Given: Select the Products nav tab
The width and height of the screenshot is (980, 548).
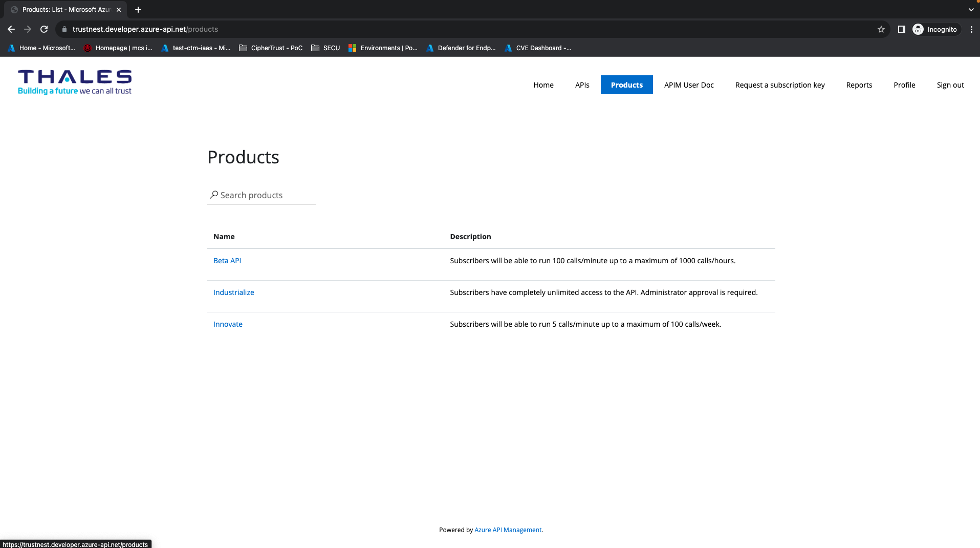Looking at the screenshot, I should [626, 85].
